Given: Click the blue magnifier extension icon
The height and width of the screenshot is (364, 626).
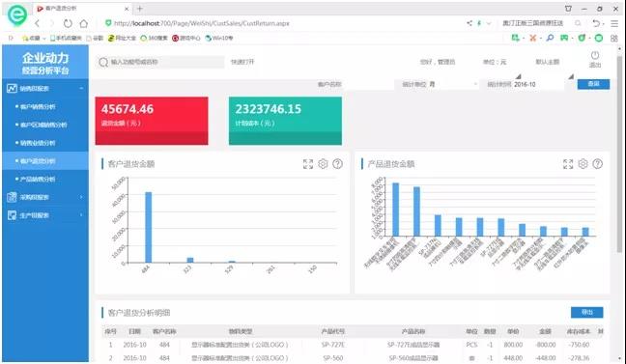Looking at the screenshot, I should point(550,38).
